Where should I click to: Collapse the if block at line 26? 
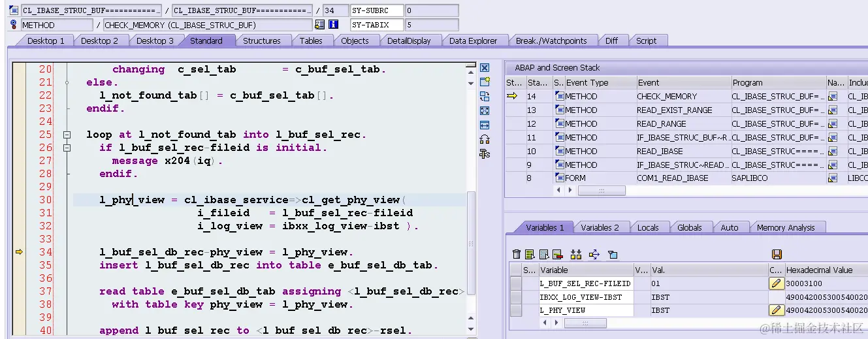pos(67,148)
